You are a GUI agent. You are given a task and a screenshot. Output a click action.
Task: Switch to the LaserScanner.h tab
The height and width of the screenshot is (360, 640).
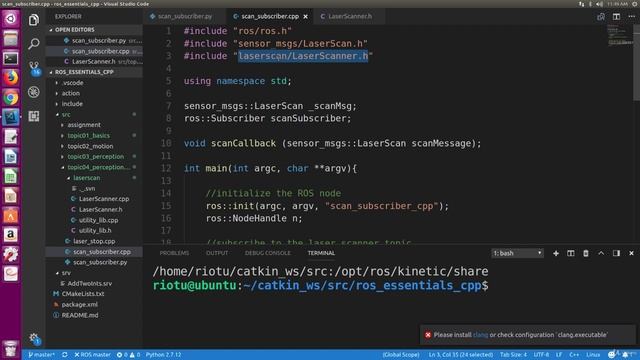(350, 17)
